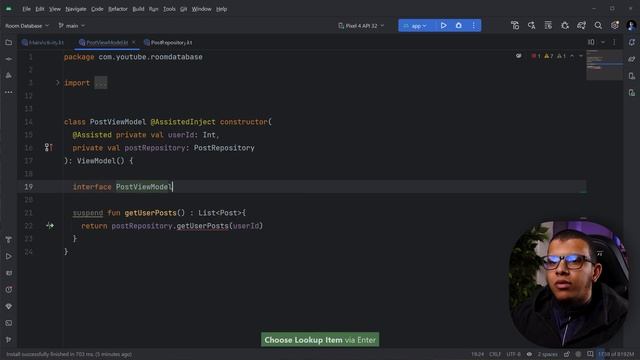Open the Android Studio logo main menu
The image size is (640, 360).
click(x=9, y=9)
